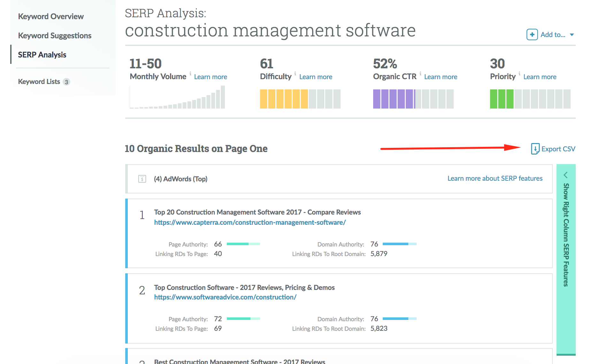This screenshot has height=364, width=600.
Task: Open the capterra.com result URL
Action: pyautogui.click(x=250, y=223)
